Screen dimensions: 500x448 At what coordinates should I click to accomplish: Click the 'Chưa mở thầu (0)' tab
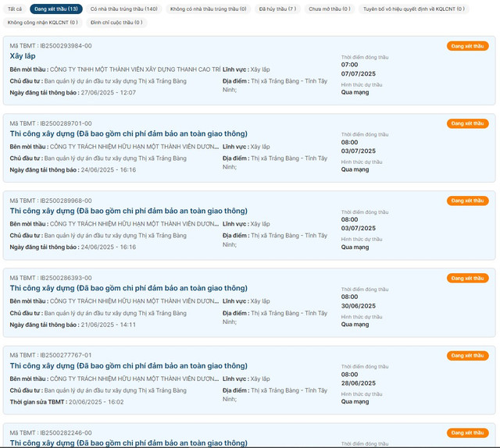(330, 9)
